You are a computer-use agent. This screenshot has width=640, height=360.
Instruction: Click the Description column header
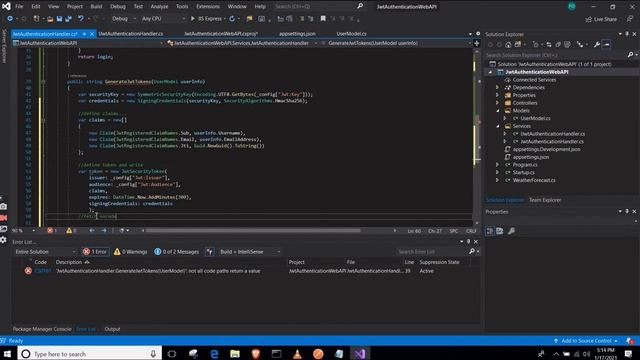click(73, 262)
